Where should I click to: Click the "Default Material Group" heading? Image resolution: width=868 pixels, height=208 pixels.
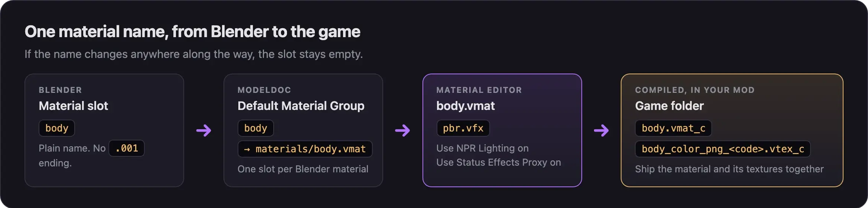point(301,106)
